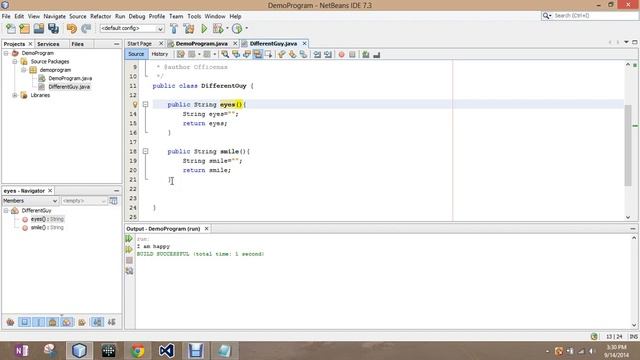This screenshot has height=360, width=640.
Task: Toggle Rectangular Selection in editor toolbar
Action: 269,54
